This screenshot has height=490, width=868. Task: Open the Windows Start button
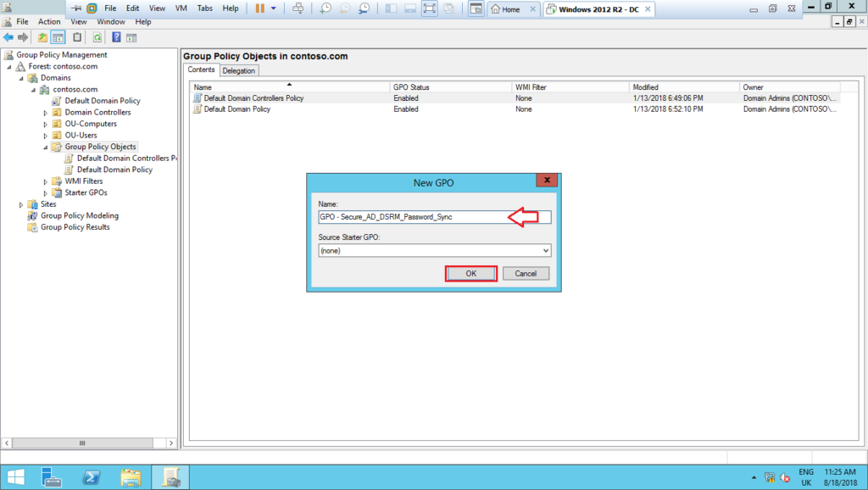[15, 477]
